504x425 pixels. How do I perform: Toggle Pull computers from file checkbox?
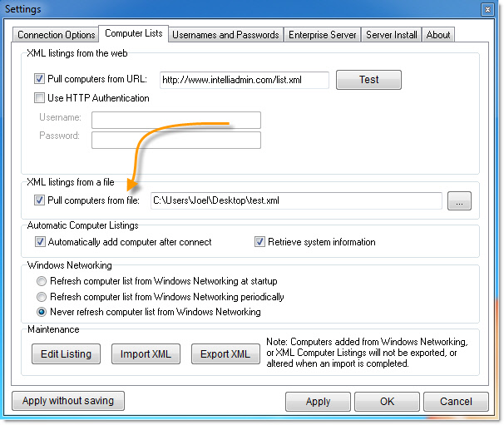tap(39, 200)
